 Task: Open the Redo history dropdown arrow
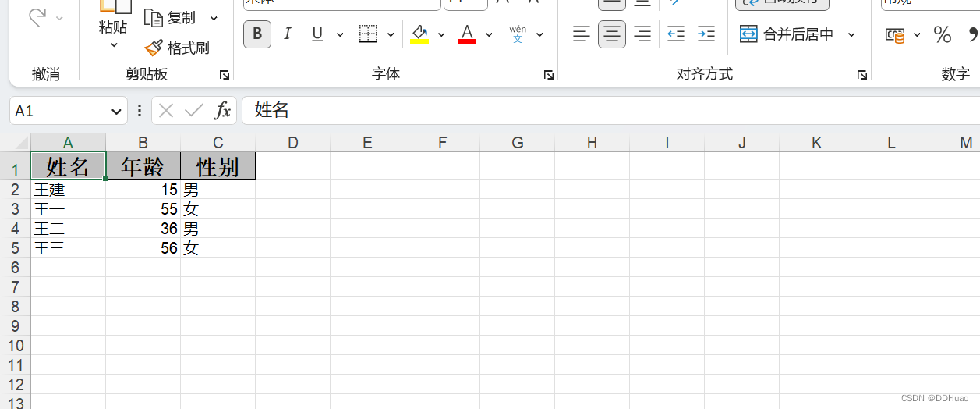(x=60, y=18)
